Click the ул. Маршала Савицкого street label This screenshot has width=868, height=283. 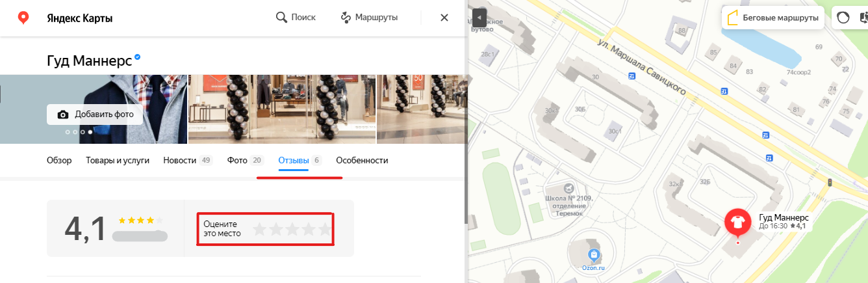point(642,66)
